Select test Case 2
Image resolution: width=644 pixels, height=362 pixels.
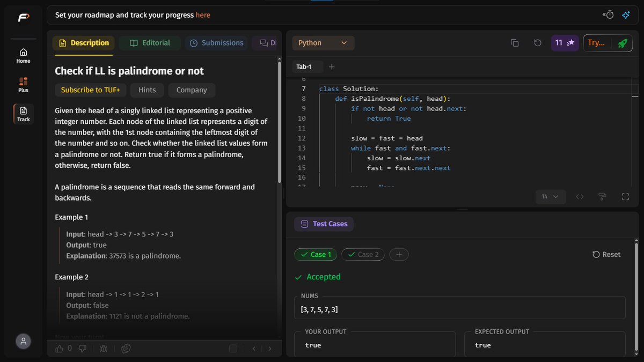(363, 255)
